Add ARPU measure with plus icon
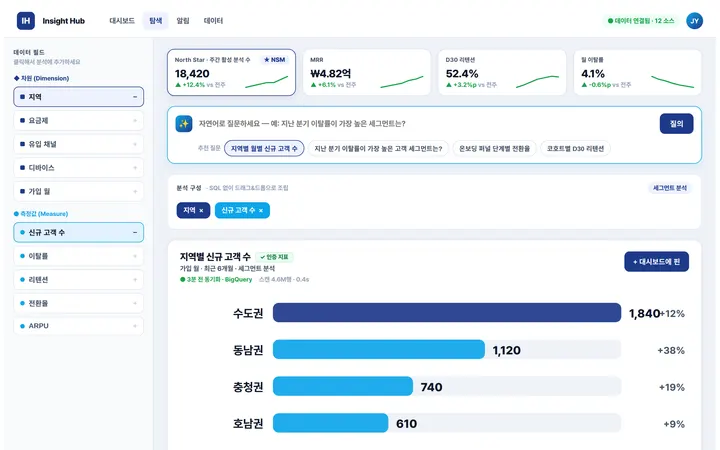Screen dimensions: 720x450 coord(135,326)
